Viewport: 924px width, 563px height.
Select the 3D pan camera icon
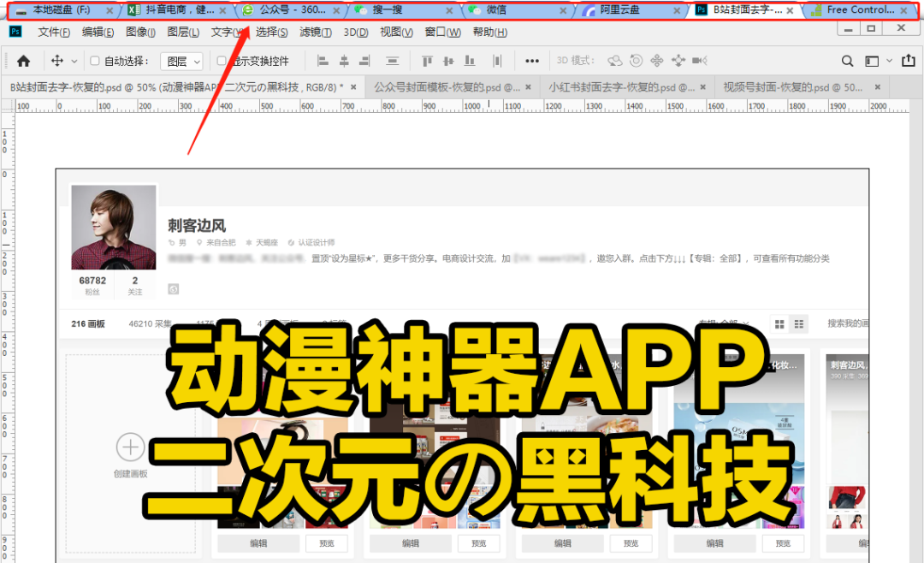coord(657,61)
